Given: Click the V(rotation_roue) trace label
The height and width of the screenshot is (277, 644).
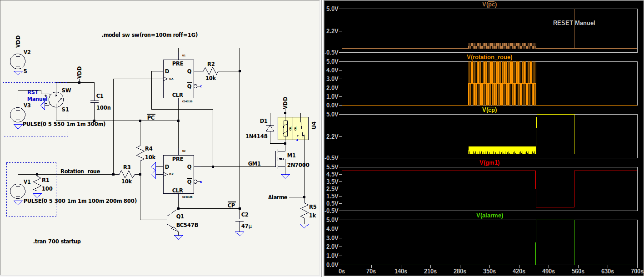Looking at the screenshot, I should point(489,57).
